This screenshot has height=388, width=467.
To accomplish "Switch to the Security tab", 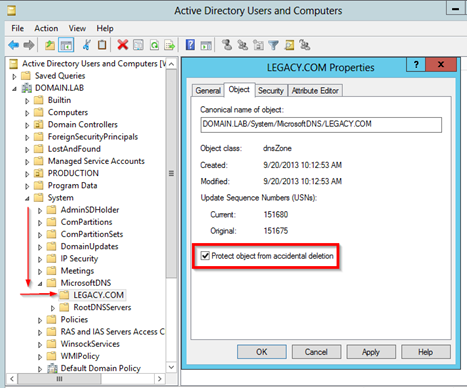I will click(271, 90).
